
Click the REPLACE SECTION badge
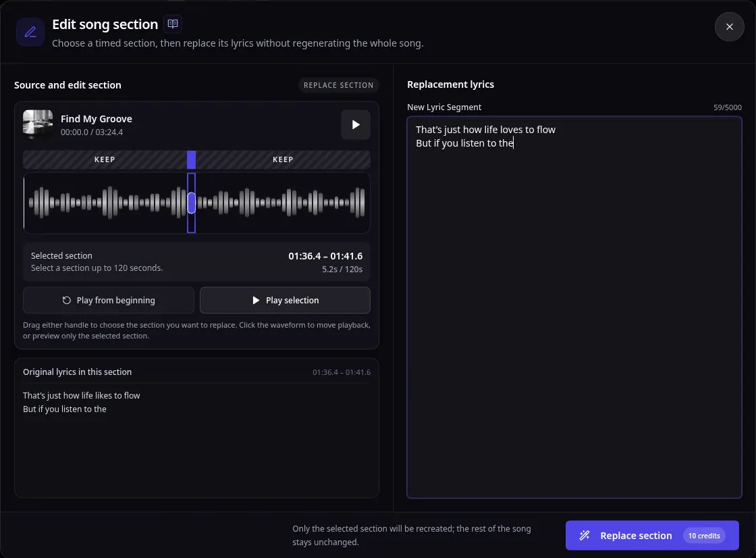[338, 85]
